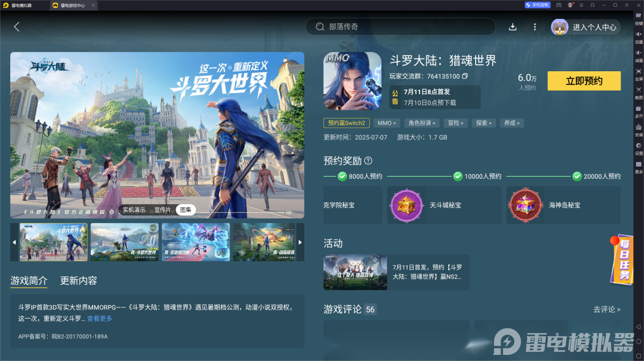Click the 海神岛秘宝 reward chest icon
The height and width of the screenshot is (361, 644).
coord(525,205)
